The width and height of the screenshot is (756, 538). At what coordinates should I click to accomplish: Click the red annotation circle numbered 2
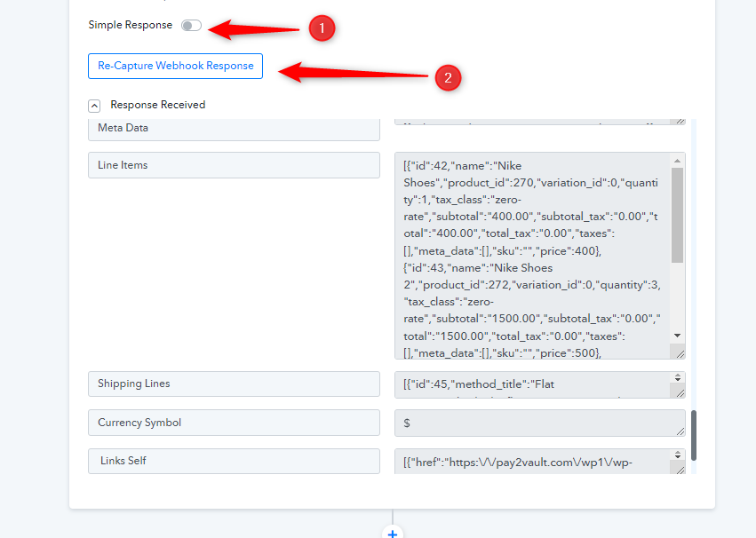pyautogui.click(x=447, y=78)
